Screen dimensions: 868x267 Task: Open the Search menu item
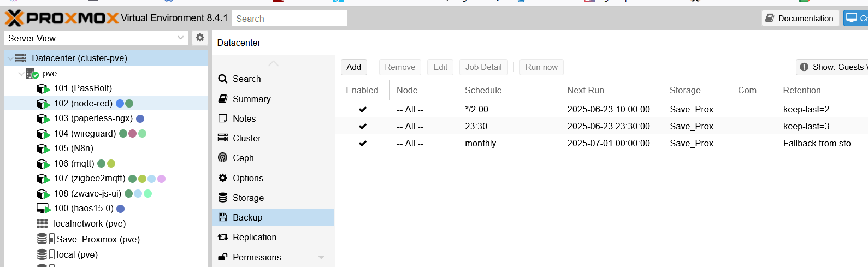[273, 79]
